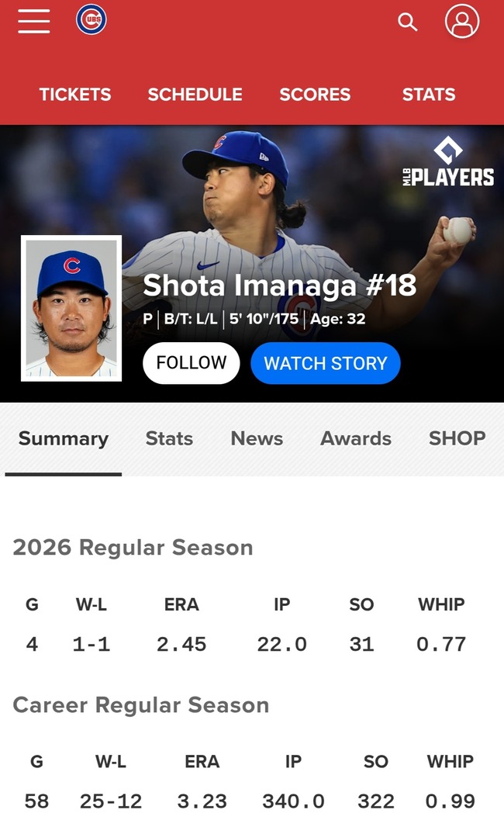This screenshot has height=834, width=504.
Task: Click the Career Regular Season heading
Action: point(140,705)
